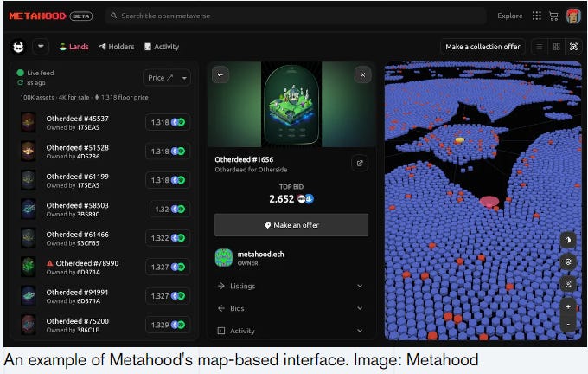
Task: Switch to the Lands tab
Action: 73,47
